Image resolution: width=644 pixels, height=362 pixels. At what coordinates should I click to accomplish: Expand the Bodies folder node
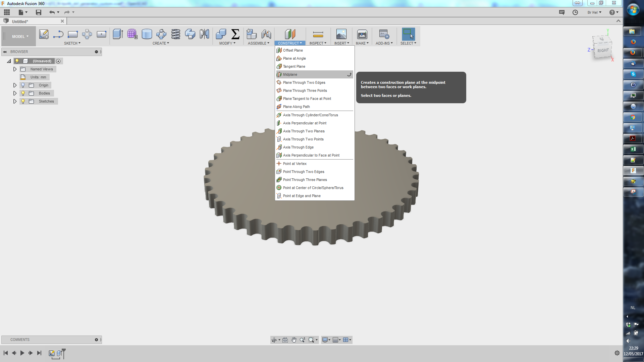(15, 93)
